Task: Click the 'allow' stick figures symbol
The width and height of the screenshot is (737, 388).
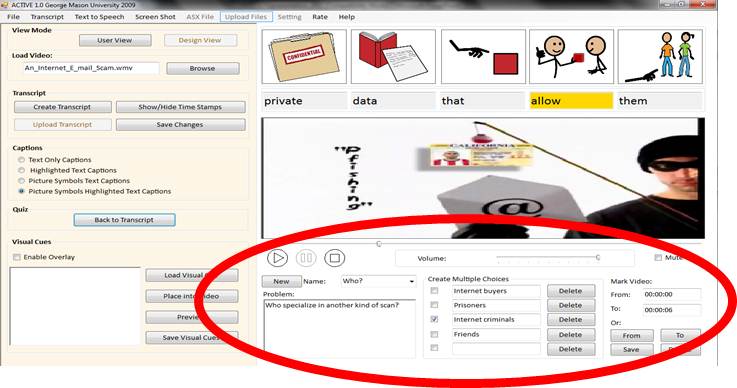Action: 571,56
